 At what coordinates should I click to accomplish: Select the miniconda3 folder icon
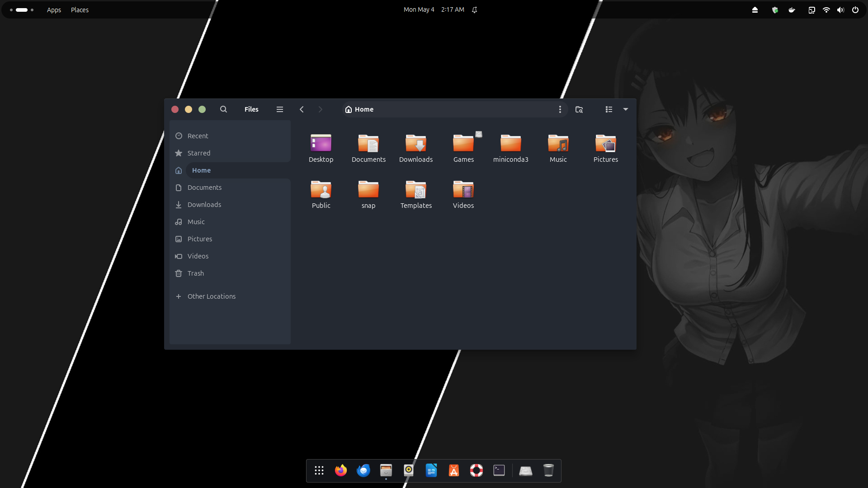[511, 143]
